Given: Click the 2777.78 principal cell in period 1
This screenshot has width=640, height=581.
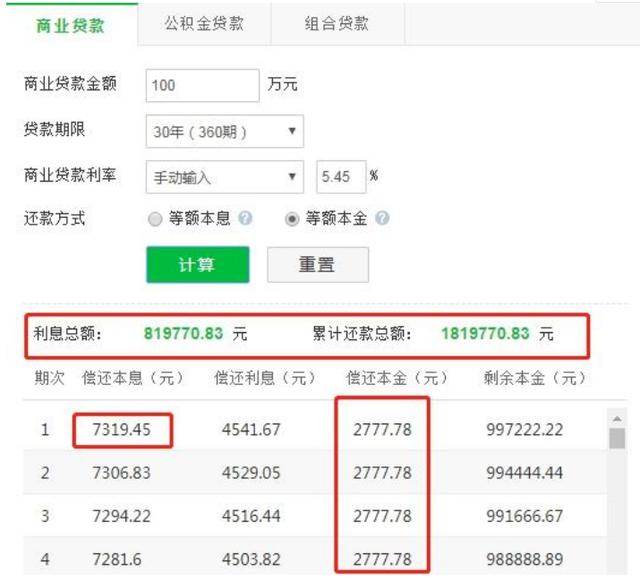Looking at the screenshot, I should tap(382, 430).
